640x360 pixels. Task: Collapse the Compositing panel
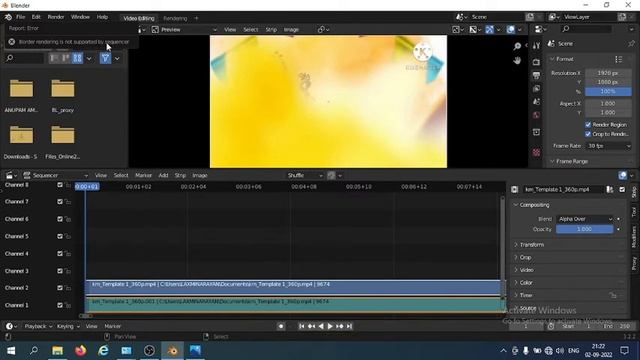click(534, 205)
